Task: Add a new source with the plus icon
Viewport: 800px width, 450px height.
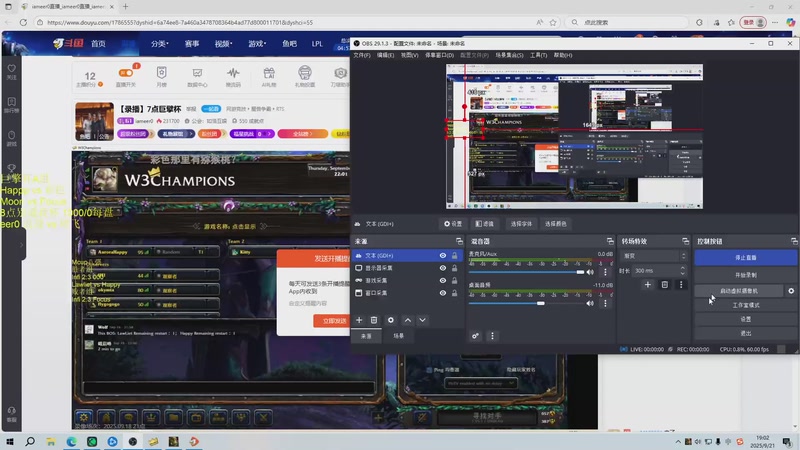Action: [x=359, y=320]
